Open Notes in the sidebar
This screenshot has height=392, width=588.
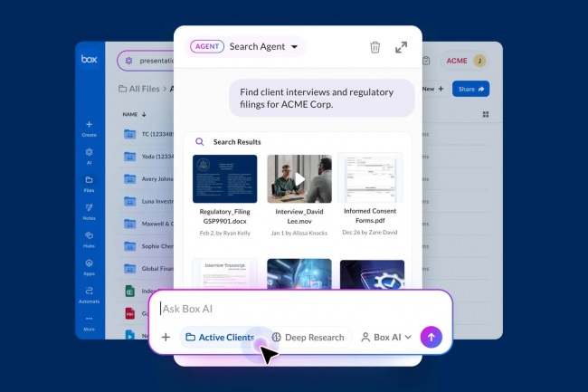(x=89, y=212)
